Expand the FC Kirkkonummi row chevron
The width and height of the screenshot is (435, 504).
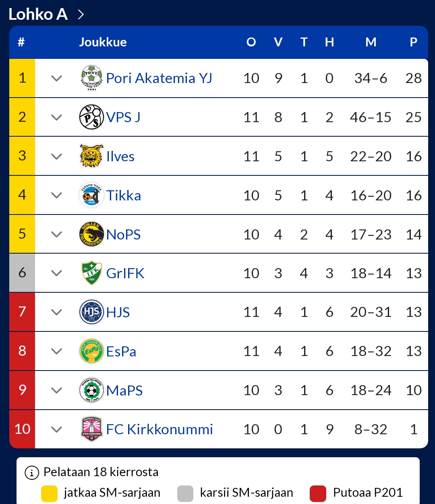point(57,429)
